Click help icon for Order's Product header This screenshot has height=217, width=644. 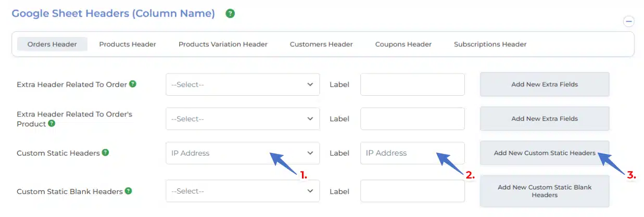tap(52, 124)
